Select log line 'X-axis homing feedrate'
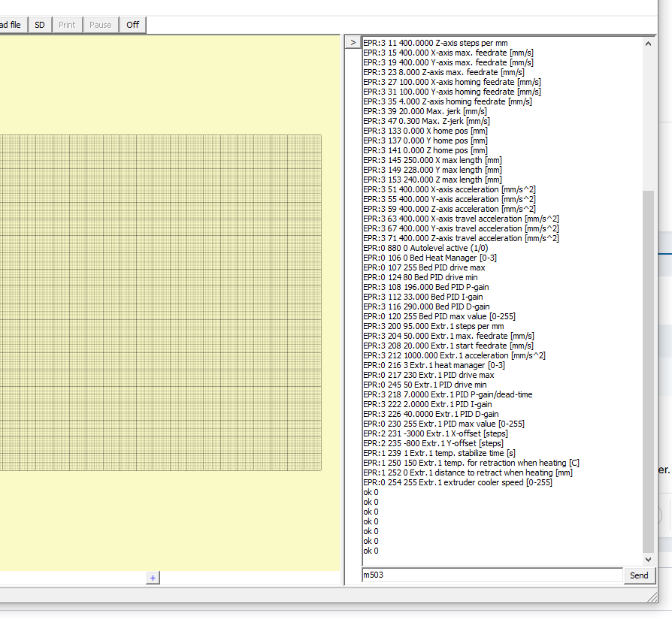The width and height of the screenshot is (672, 619). pyautogui.click(x=453, y=82)
